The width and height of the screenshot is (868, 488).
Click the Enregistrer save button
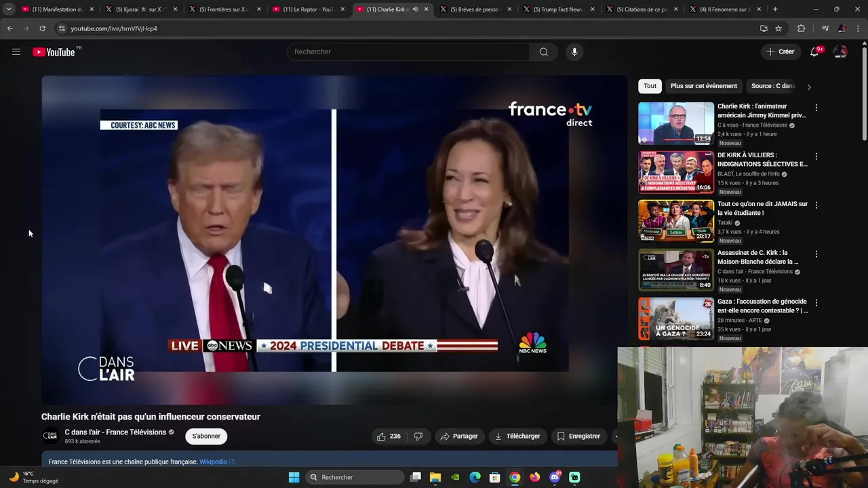578,436
